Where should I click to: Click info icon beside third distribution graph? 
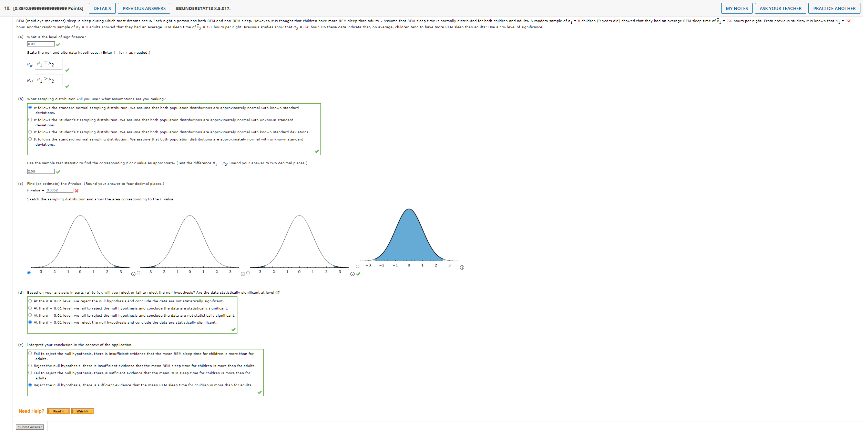coord(352,275)
